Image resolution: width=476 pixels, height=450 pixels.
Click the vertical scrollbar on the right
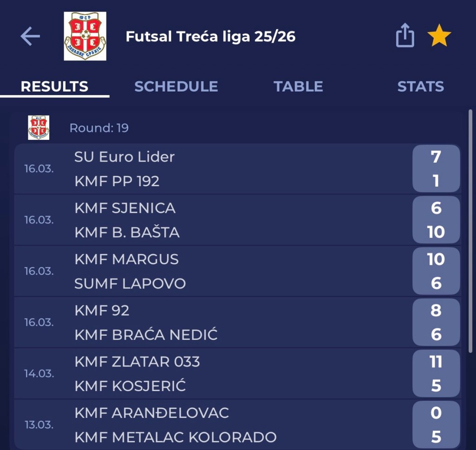click(x=470, y=232)
